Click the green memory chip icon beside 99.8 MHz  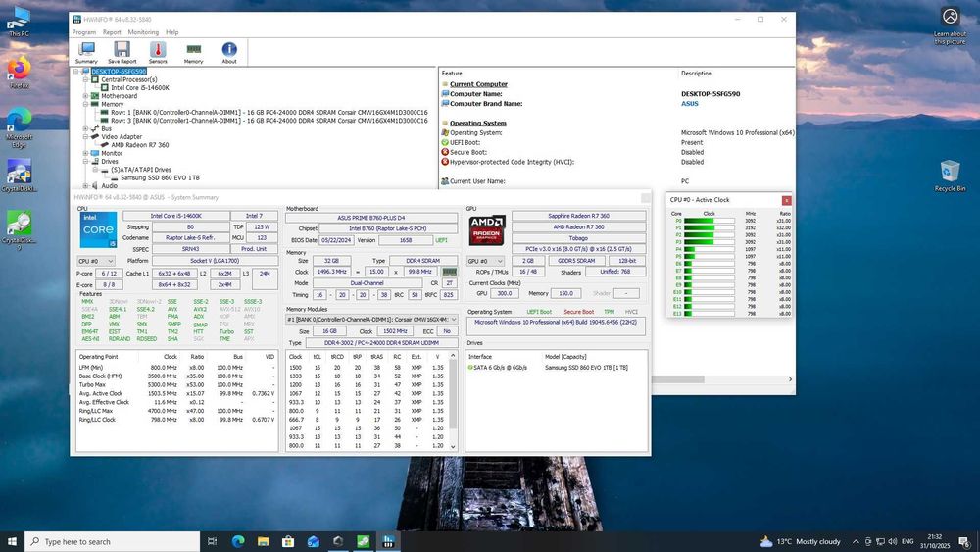click(x=450, y=272)
